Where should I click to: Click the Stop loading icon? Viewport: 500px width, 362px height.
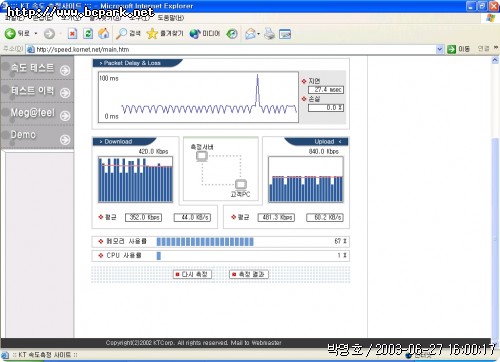point(72,33)
